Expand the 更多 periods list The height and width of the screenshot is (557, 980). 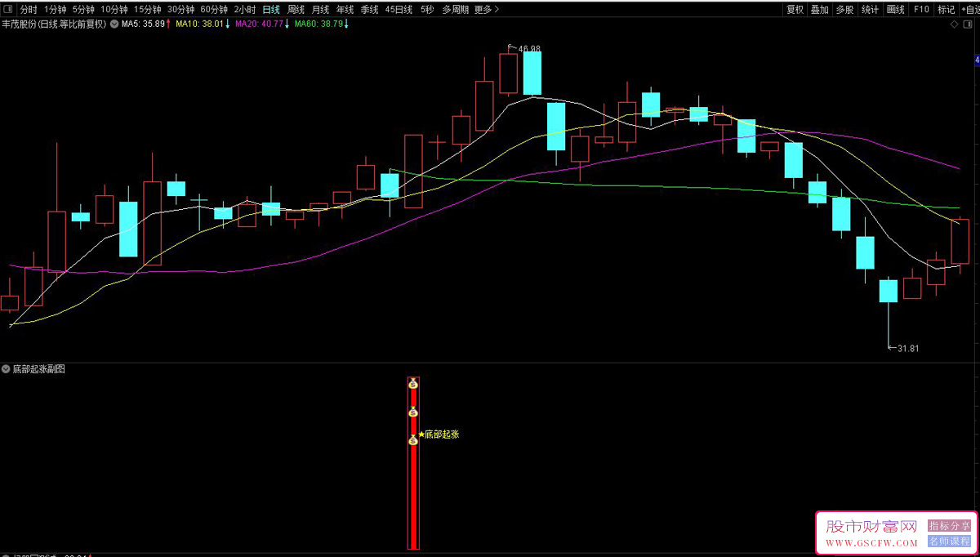point(487,10)
